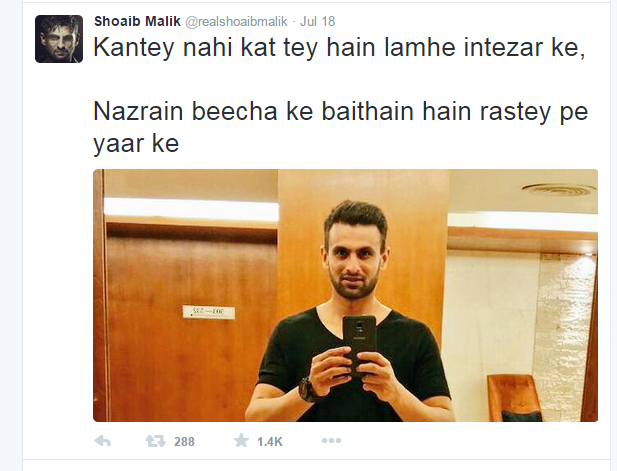Open Shoaib Malik's profile avatar
The width and height of the screenshot is (617, 471).
pos(59,39)
